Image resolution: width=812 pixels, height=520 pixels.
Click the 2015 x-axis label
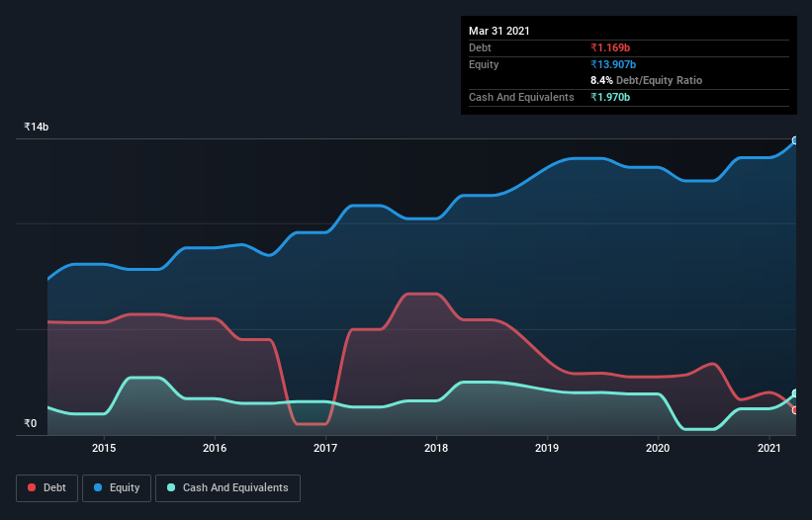tap(104, 448)
